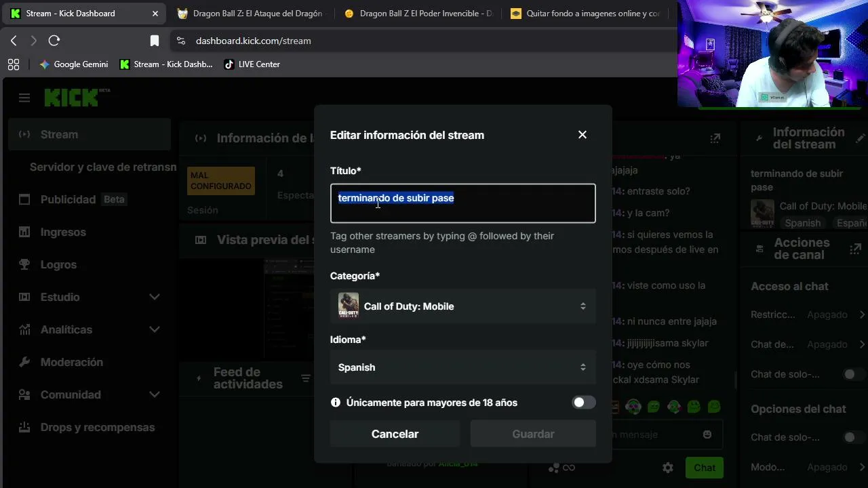
Task: Click the Cancelar button
Action: click(x=395, y=434)
